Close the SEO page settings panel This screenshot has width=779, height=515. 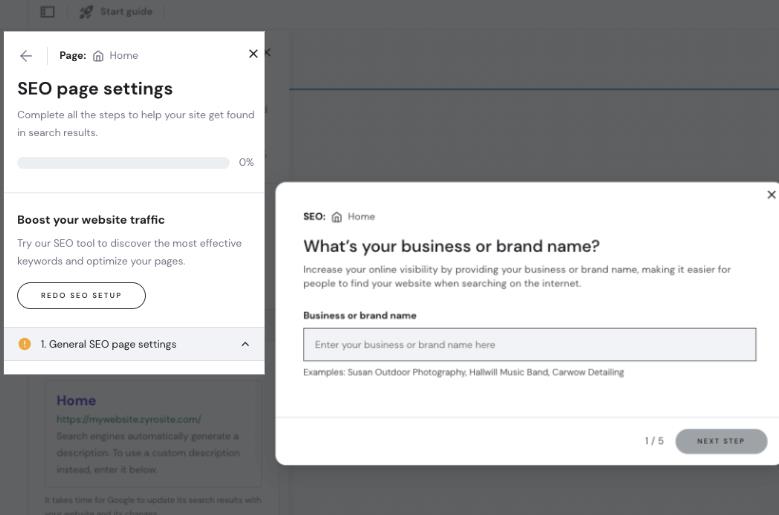[x=253, y=54]
